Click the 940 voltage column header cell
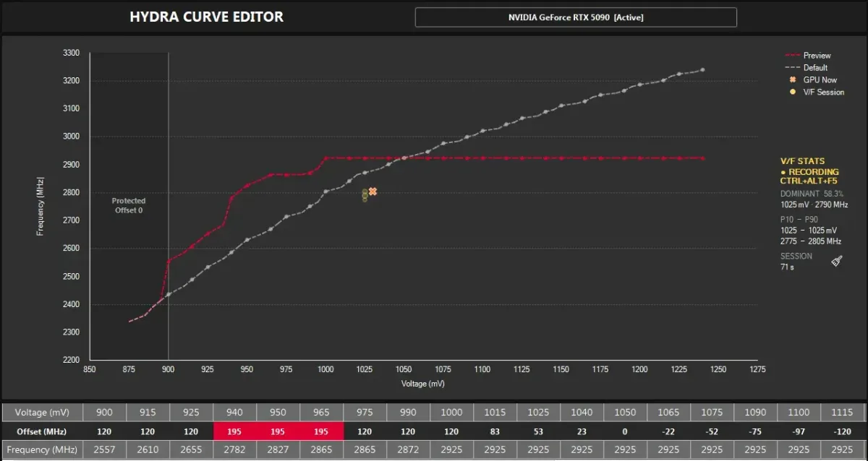The width and height of the screenshot is (868, 461). 235,412
